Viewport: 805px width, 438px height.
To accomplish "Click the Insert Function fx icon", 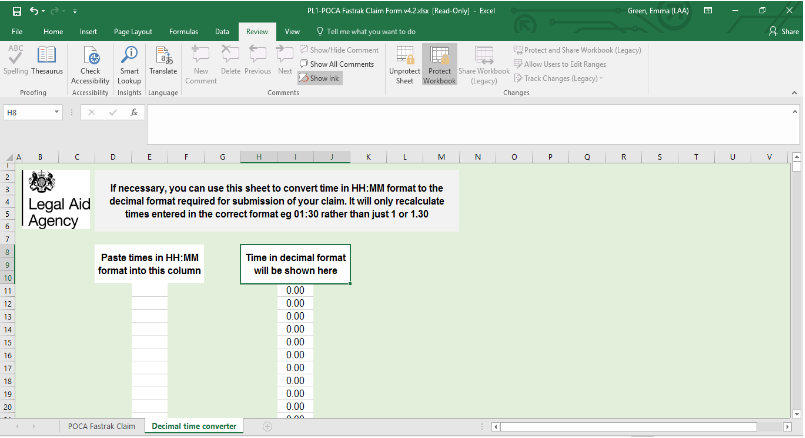I will pos(133,113).
